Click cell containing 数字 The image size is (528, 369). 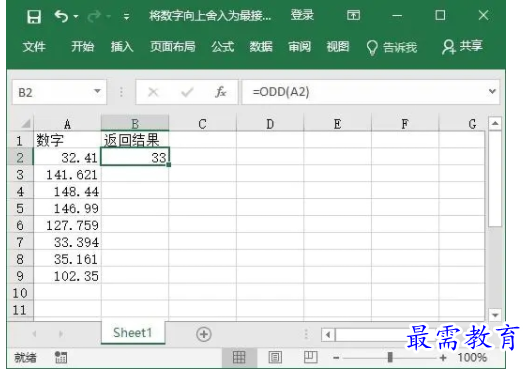point(67,140)
